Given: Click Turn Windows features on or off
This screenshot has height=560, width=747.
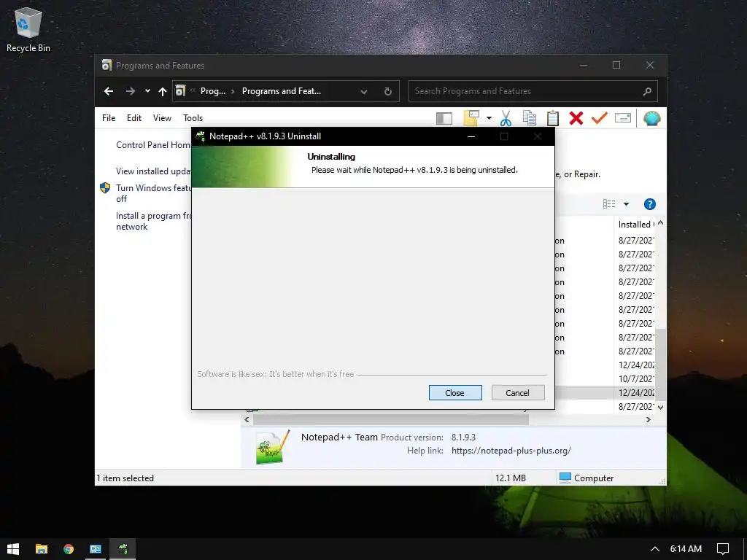Looking at the screenshot, I should [153, 193].
